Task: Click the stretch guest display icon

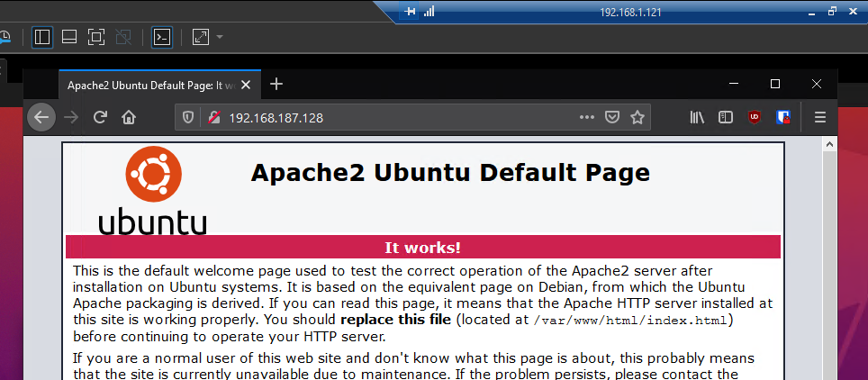Action: (x=201, y=37)
